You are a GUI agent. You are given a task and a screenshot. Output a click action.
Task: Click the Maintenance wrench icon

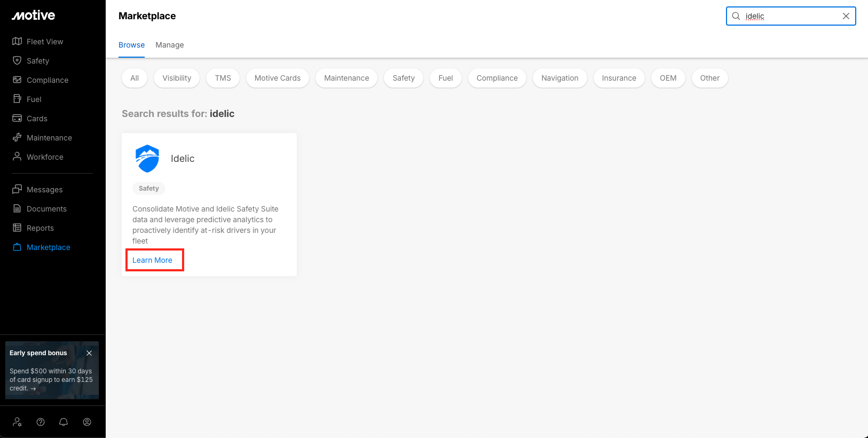pos(17,137)
